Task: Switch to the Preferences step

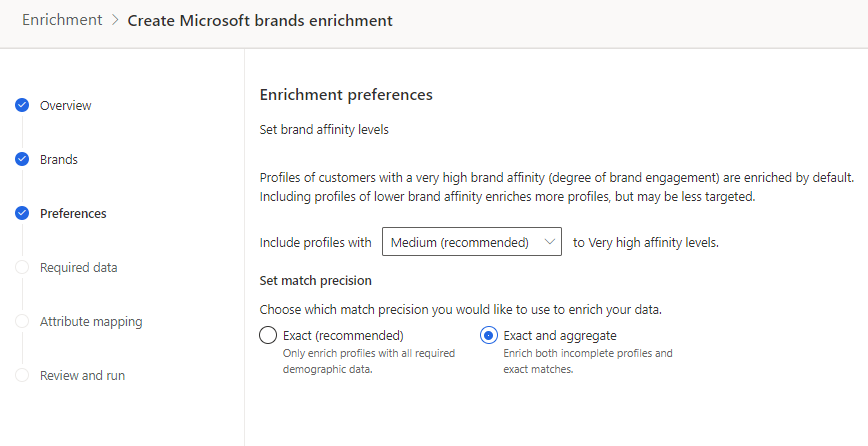Action: coord(73,213)
